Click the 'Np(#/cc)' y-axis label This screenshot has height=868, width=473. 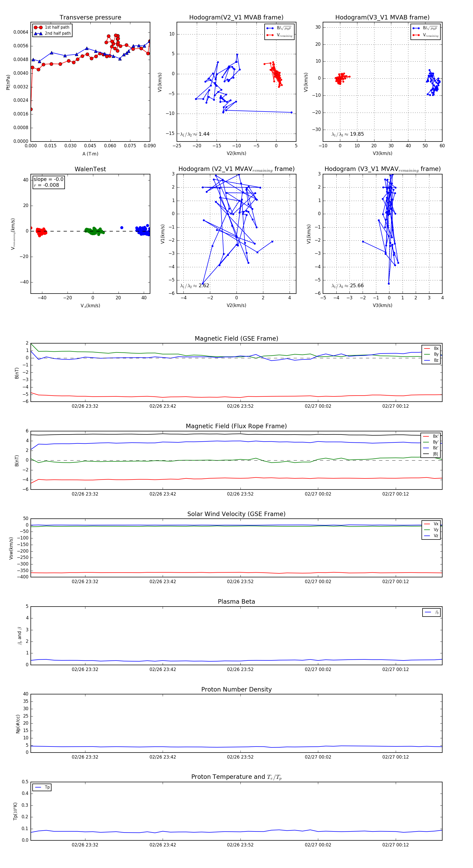18,724
